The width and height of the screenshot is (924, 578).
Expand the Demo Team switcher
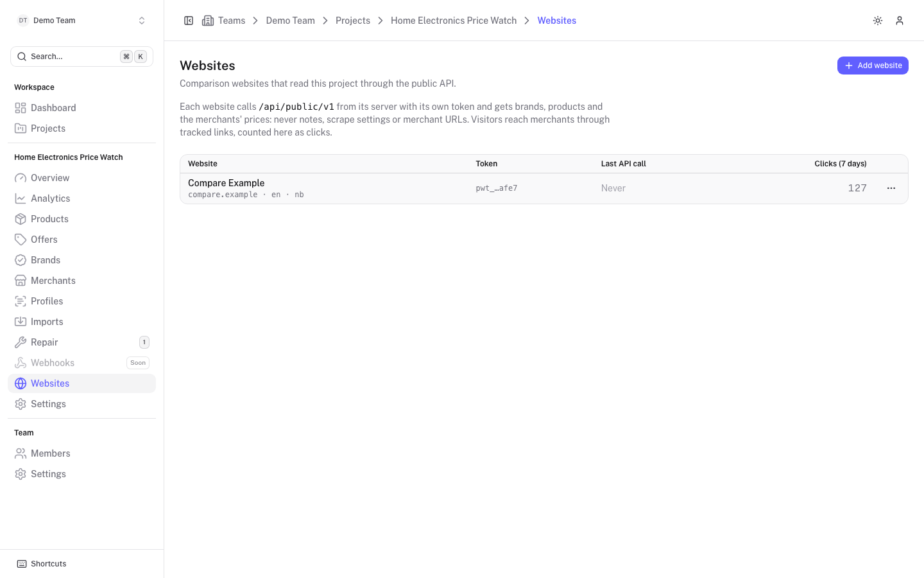[81, 21]
